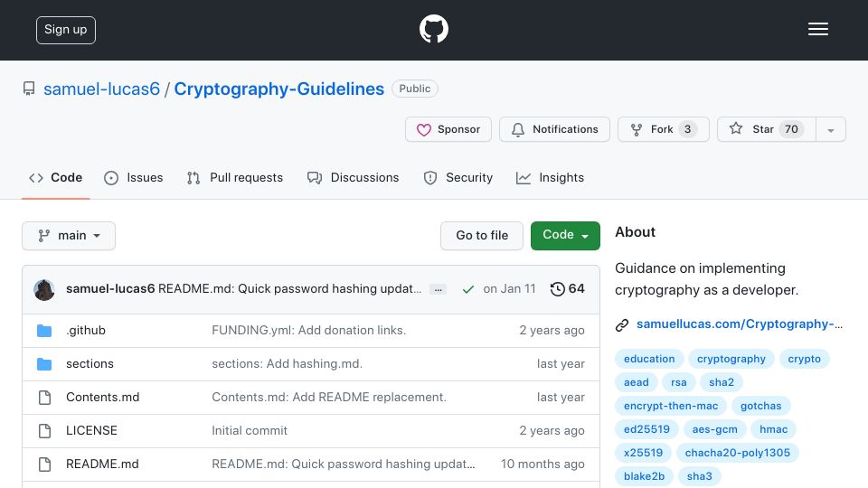Viewport: 868px width, 488px height.
Task: Select the rsa topic tag
Action: 679,382
